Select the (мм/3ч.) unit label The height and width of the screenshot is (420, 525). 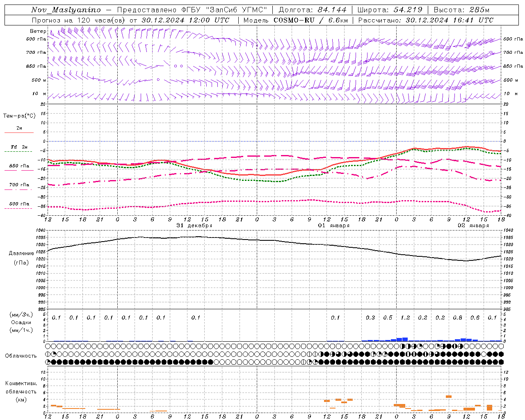coord(21,315)
